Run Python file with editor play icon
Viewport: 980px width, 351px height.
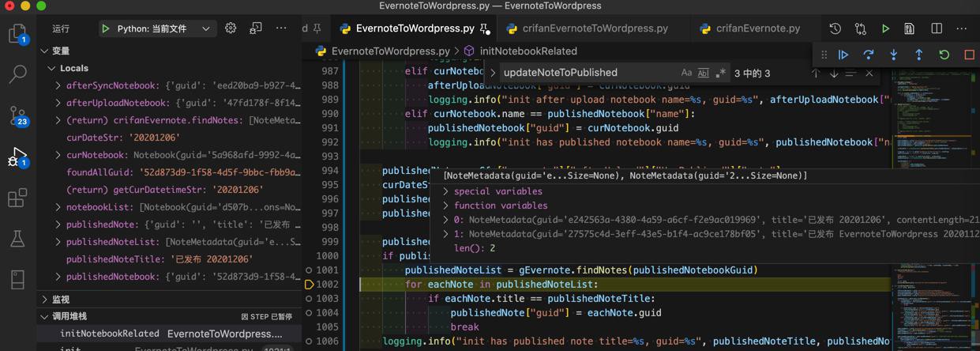886,28
